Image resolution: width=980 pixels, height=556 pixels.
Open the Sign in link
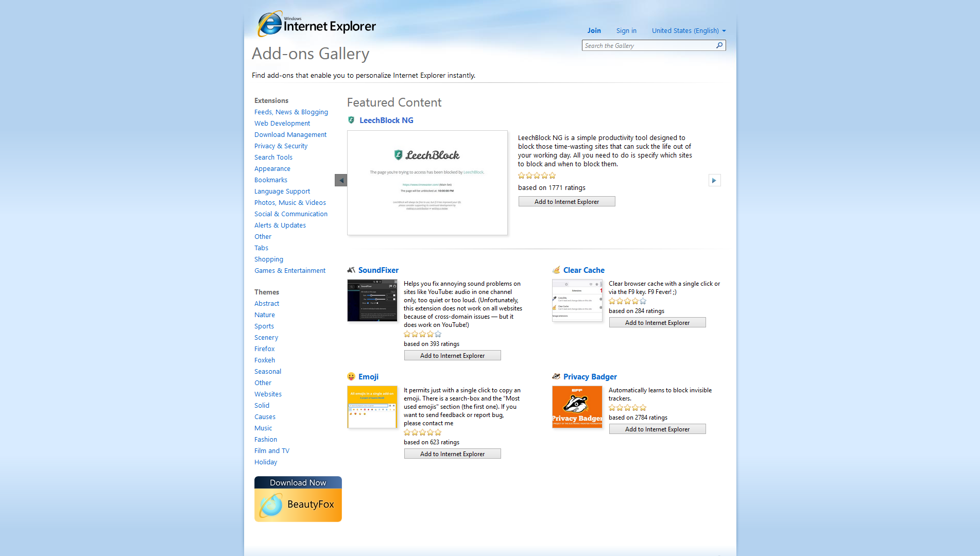(x=626, y=30)
